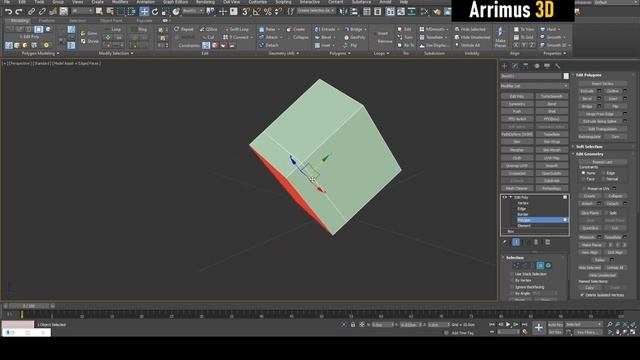Click the Insert Vertex button
The width and height of the screenshot is (640, 360).
pos(602,84)
